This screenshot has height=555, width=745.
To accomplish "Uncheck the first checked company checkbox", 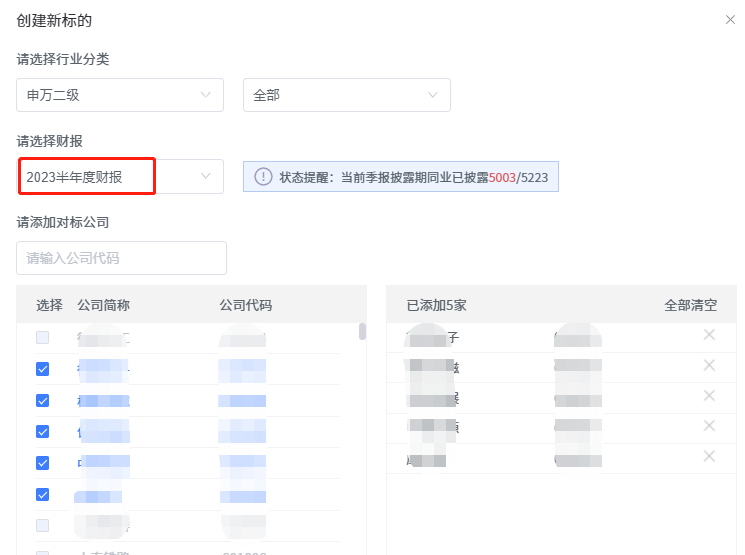I will [43, 369].
